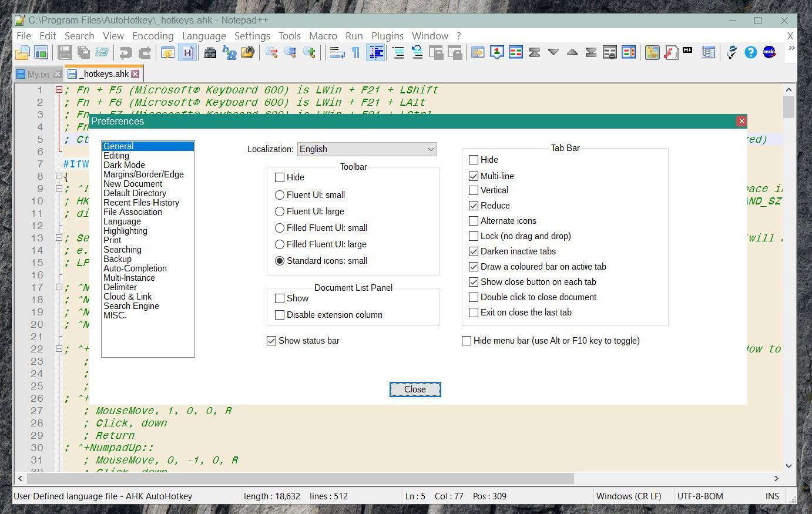Select MISC. in preferences list
Viewport: 812px width, 514px height.
(x=115, y=315)
